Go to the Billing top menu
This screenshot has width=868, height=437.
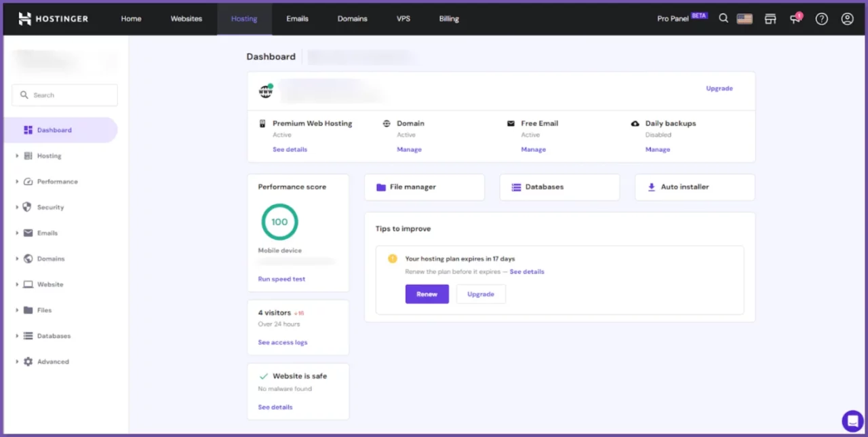(x=448, y=19)
